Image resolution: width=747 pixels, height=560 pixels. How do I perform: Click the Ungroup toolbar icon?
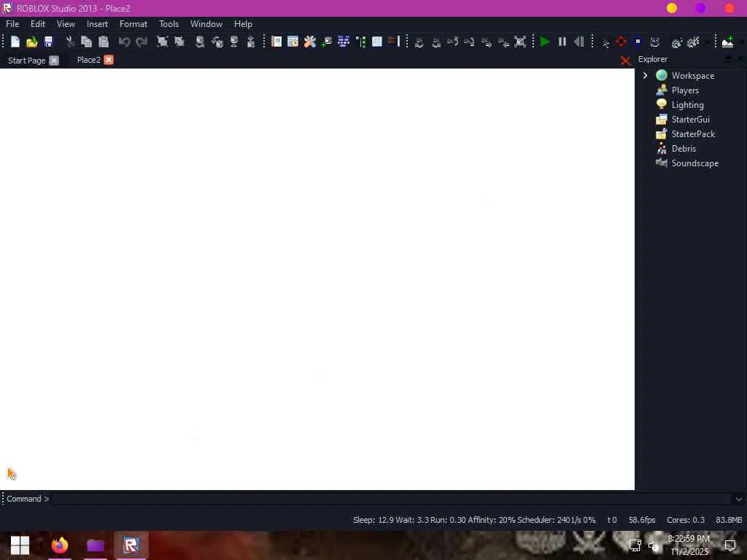pos(179,42)
